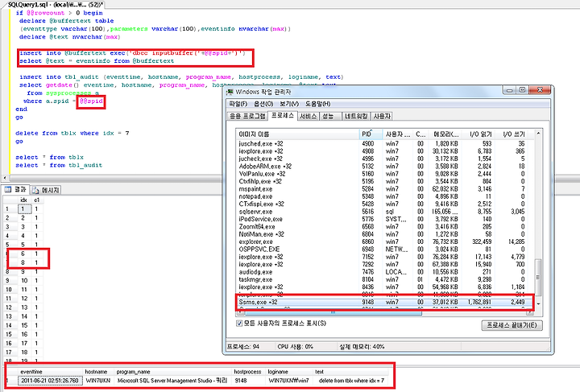Select the ZoomIt64.exe process row
Viewport: 580px width, 392px height.
(x=385, y=227)
